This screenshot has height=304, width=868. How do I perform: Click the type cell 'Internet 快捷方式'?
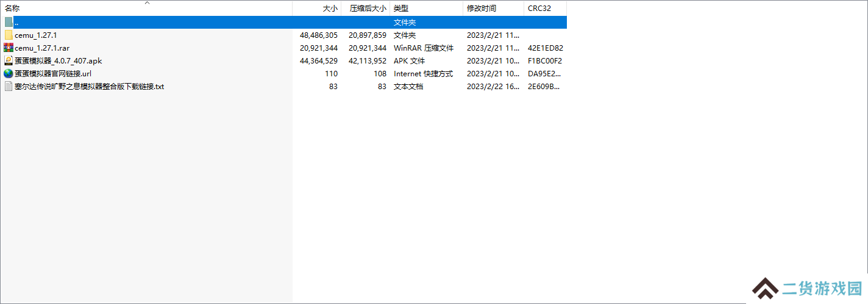click(423, 73)
